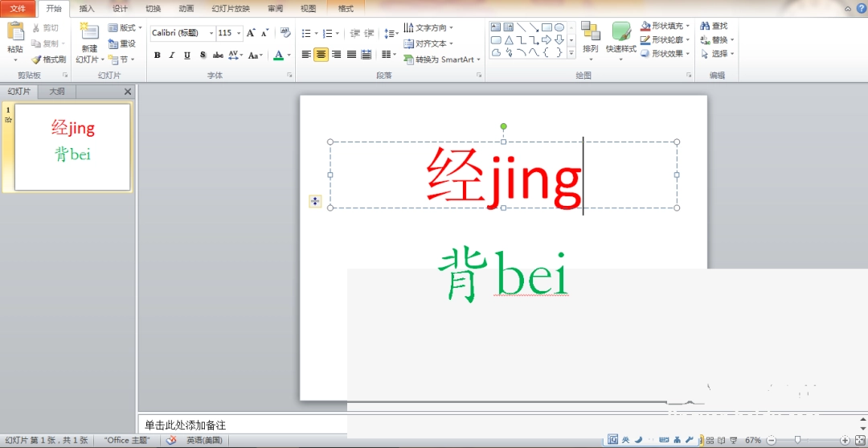Increase font size with the large A button
Screen dimensions: 868x448
[x=251, y=33]
